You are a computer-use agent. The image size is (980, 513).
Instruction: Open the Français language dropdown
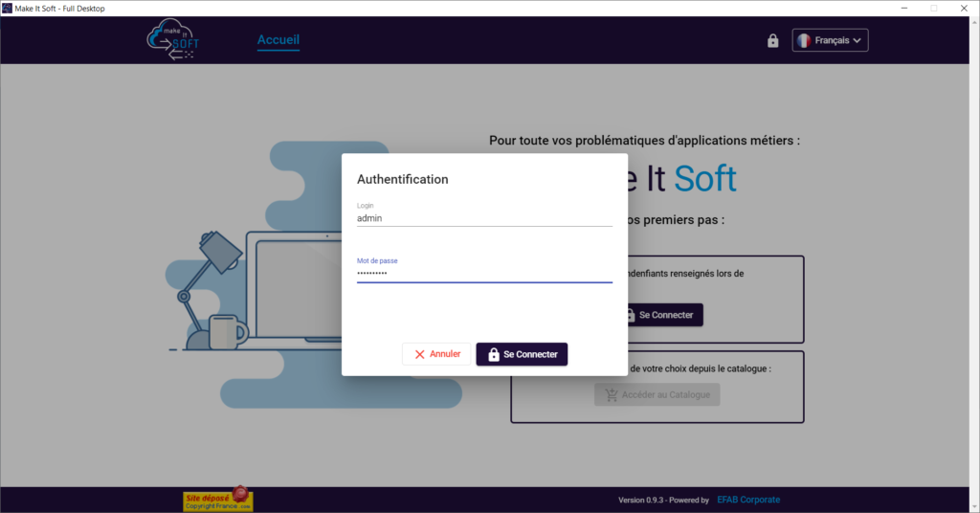830,40
